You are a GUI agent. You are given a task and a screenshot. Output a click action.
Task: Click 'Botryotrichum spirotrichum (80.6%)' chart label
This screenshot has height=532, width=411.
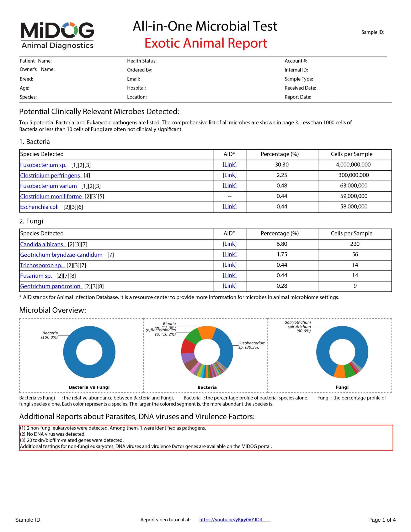point(298,327)
